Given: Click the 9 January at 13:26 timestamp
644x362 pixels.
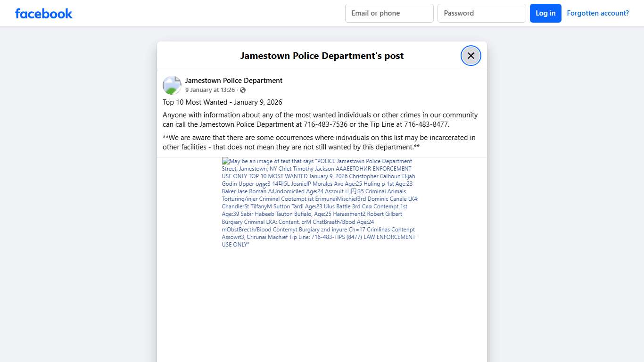Looking at the screenshot, I should click(x=210, y=90).
